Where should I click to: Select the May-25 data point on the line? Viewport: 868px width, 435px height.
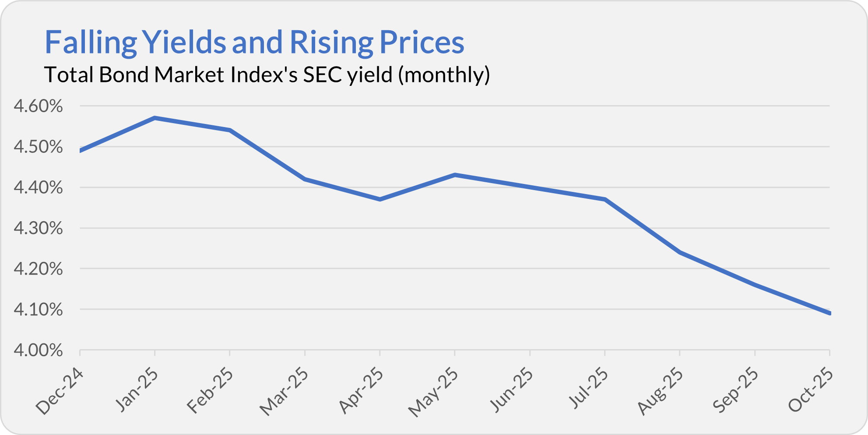click(x=455, y=175)
